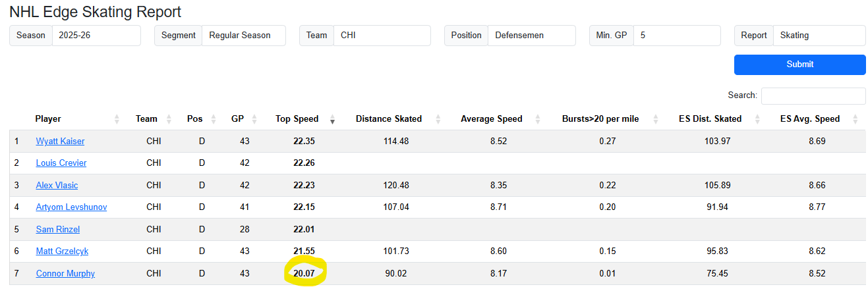The height and width of the screenshot is (287, 868).
Task: Open the Segment Regular Season dropdown
Action: point(243,36)
